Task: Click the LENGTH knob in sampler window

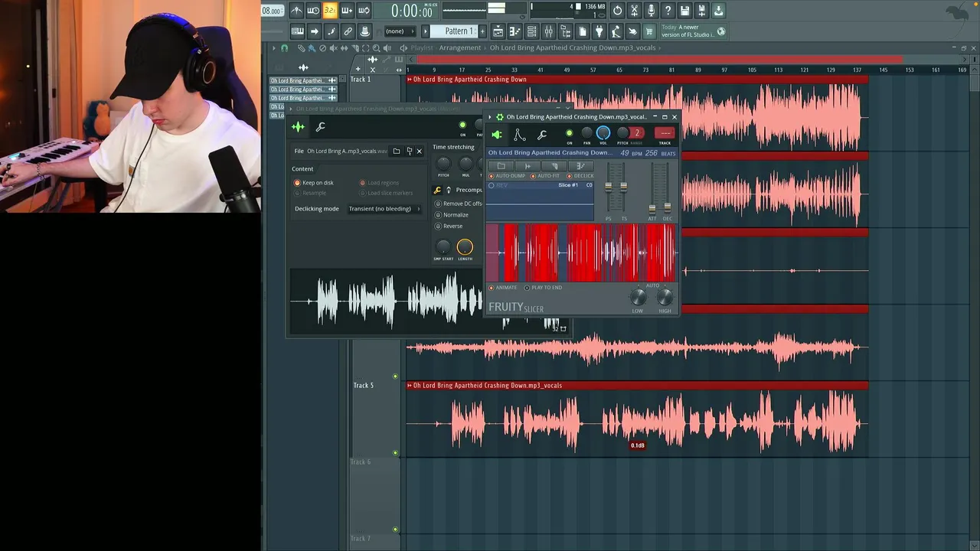Action: 465,247
